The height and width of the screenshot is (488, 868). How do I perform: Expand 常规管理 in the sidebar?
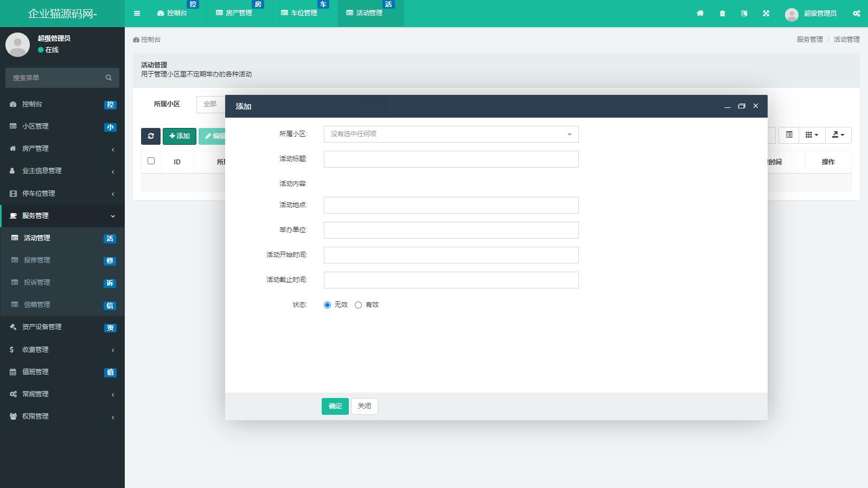62,394
